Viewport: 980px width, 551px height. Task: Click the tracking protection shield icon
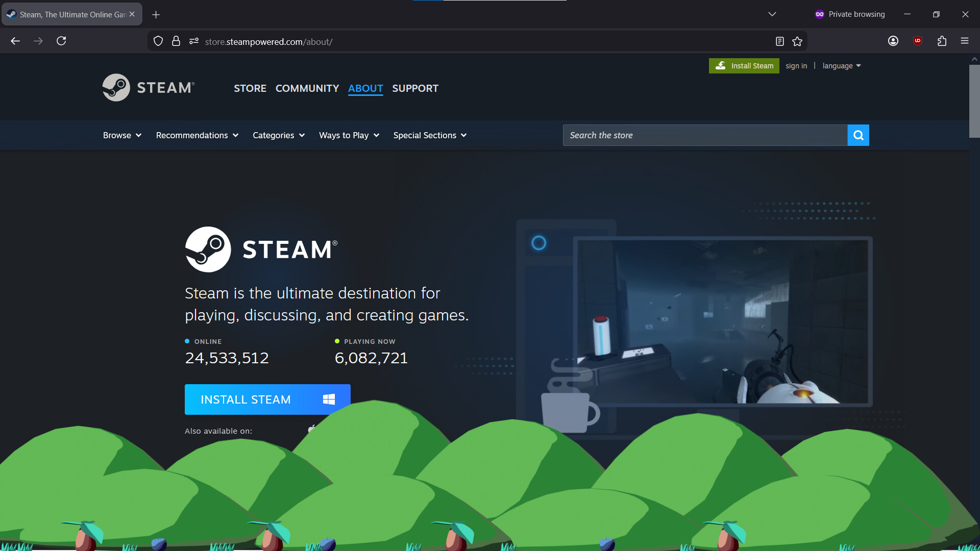pyautogui.click(x=158, y=41)
